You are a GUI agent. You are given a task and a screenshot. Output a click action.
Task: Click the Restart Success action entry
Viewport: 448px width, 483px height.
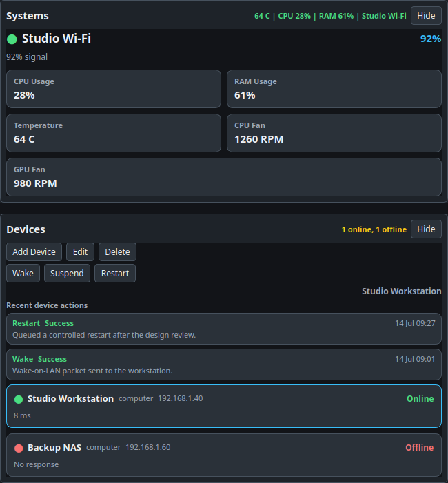pos(224,329)
